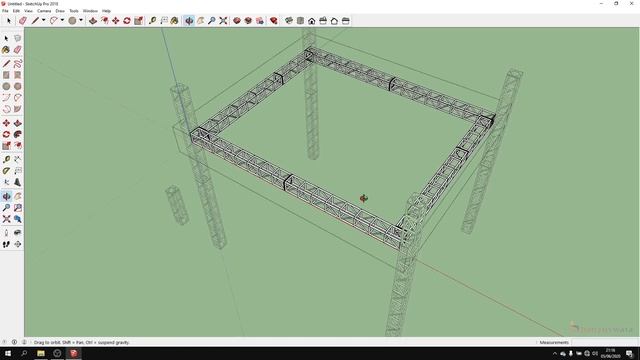Viewport: 640px width, 360px height.
Task: Send model to LayOut
Action: click(260, 20)
